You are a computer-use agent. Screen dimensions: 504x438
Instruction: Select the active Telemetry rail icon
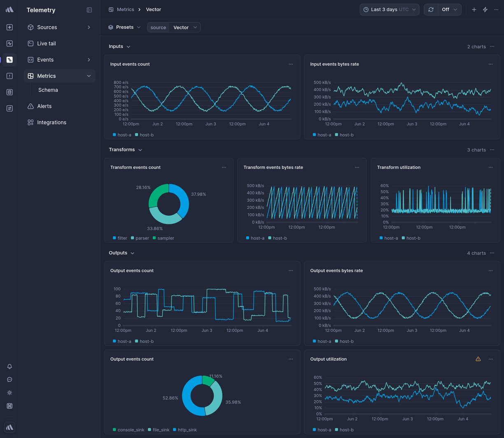coord(9,60)
